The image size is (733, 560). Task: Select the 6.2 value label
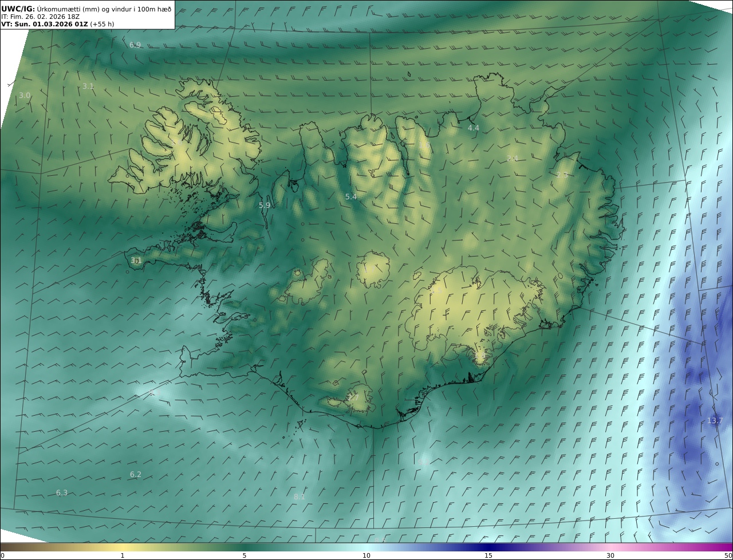[135, 474]
